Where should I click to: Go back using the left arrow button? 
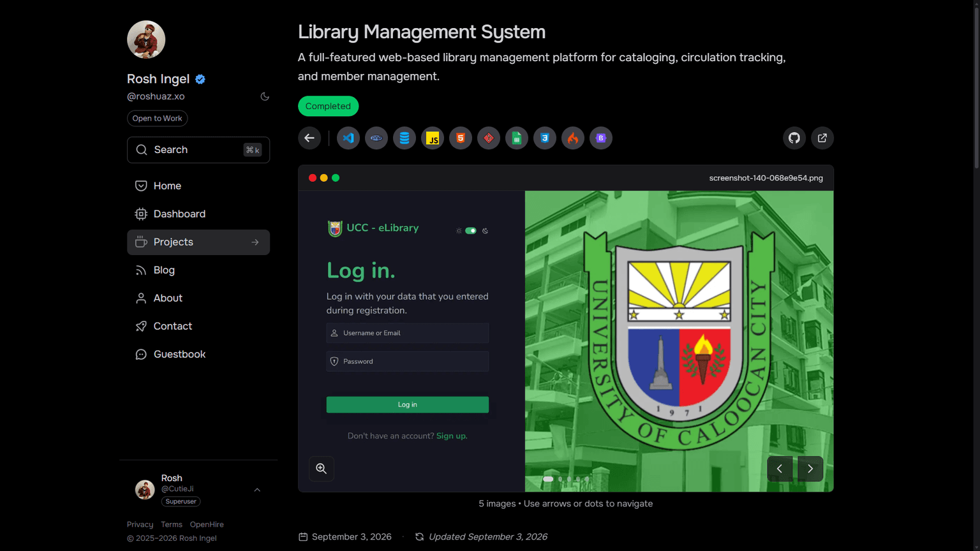point(309,138)
